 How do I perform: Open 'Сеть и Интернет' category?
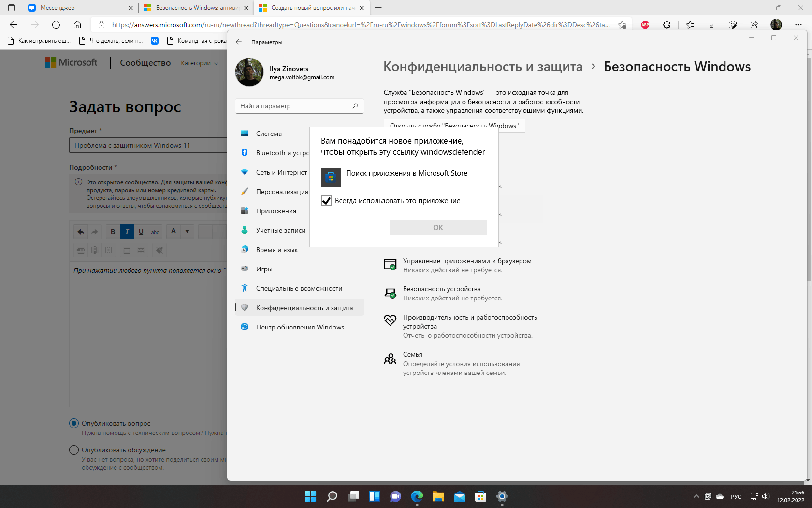(x=272, y=172)
